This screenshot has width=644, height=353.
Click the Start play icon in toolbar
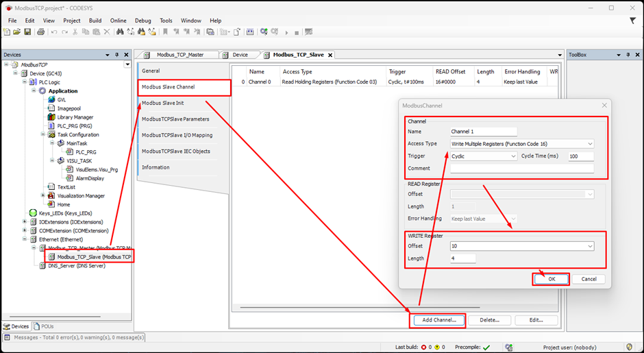(x=286, y=32)
